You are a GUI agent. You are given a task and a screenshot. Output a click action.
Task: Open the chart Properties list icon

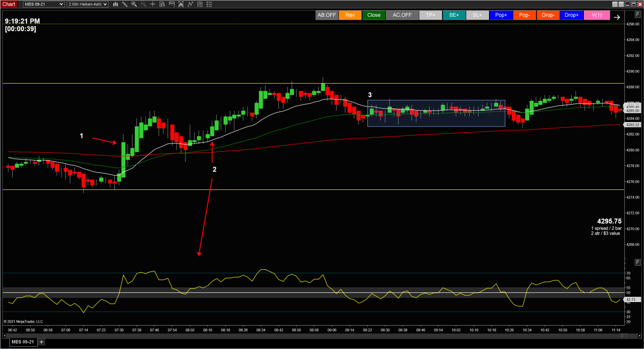point(209,4)
